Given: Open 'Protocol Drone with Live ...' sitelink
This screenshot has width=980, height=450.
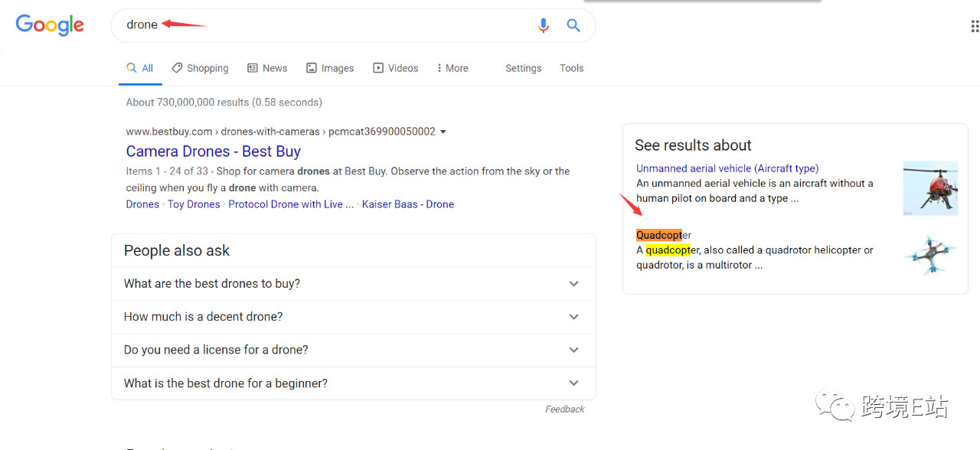Looking at the screenshot, I should pos(291,204).
